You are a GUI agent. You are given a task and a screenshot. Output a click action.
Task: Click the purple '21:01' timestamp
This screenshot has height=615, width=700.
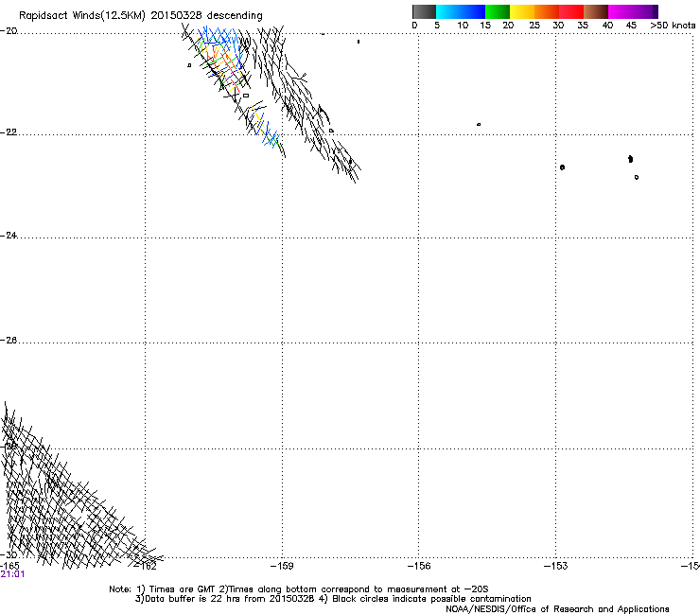coord(12,574)
